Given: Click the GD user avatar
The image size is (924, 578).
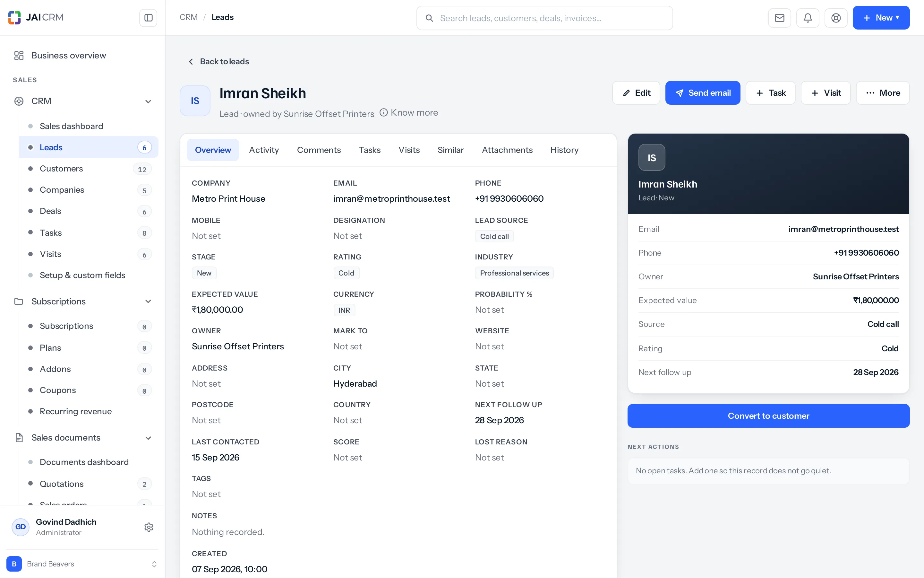Looking at the screenshot, I should coord(21,527).
